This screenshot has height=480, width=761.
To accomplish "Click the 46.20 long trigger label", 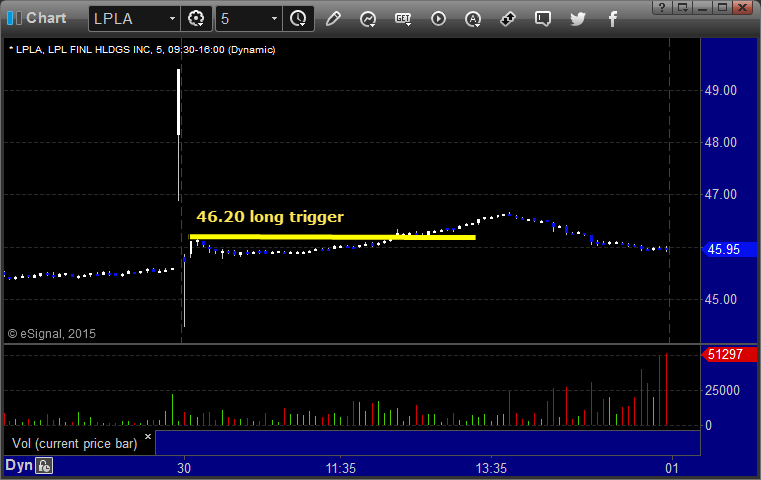I will pyautogui.click(x=270, y=216).
